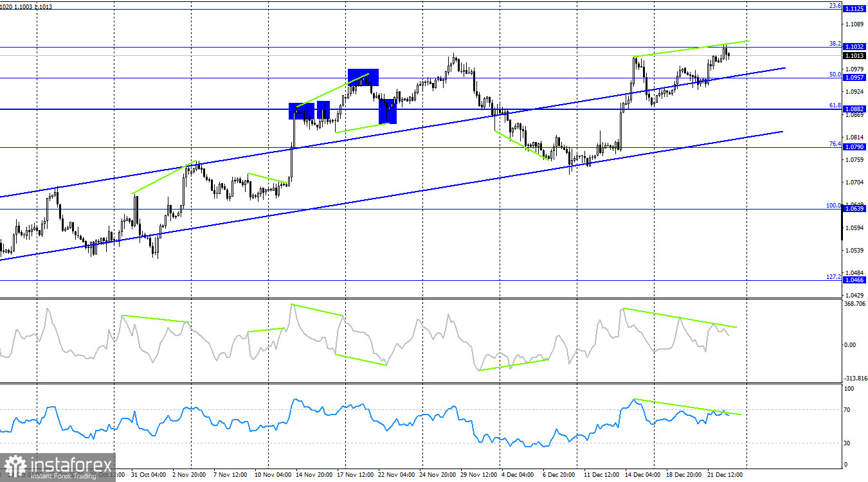Click the 1.1125 price level label
The width and height of the screenshot is (868, 482).
pos(854,9)
